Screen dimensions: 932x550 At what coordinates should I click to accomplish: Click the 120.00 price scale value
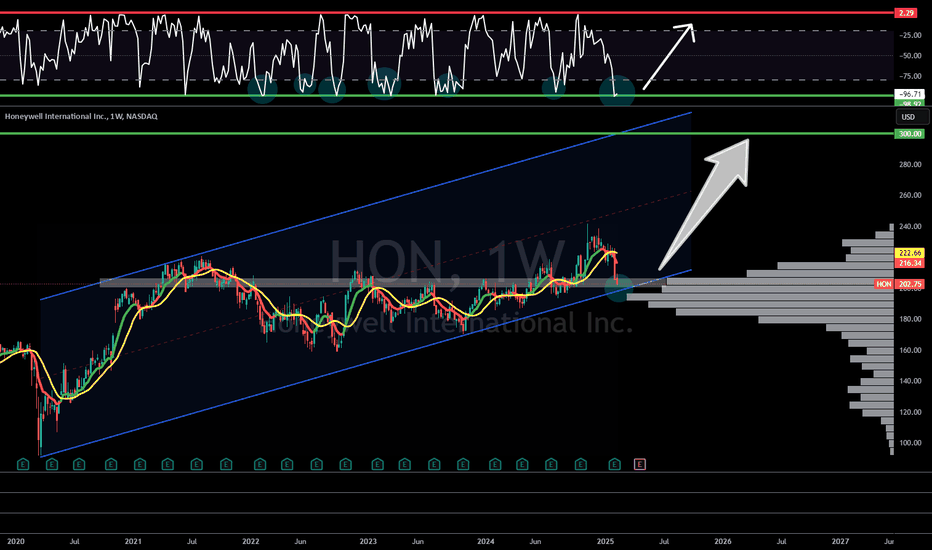pyautogui.click(x=910, y=412)
